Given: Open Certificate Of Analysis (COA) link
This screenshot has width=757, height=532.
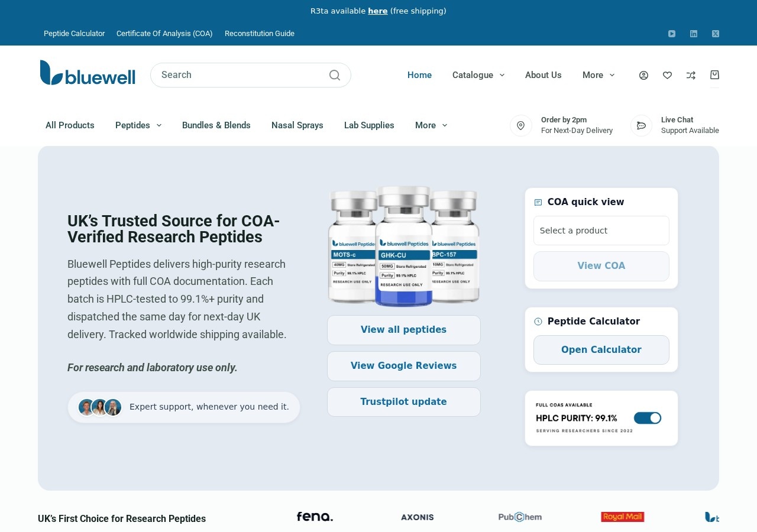Looking at the screenshot, I should click(x=164, y=34).
